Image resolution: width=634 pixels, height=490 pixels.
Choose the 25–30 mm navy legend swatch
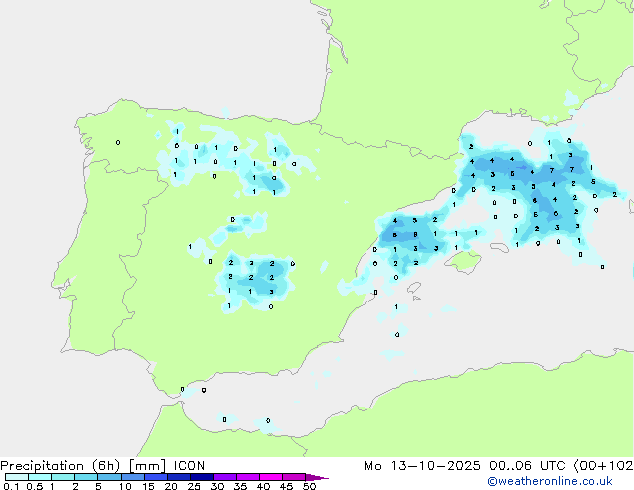201,477
